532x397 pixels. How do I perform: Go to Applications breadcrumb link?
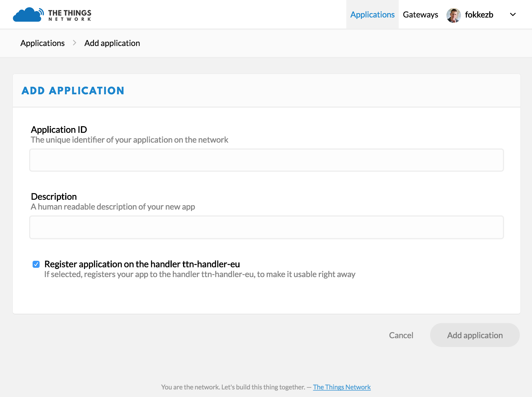coord(42,43)
